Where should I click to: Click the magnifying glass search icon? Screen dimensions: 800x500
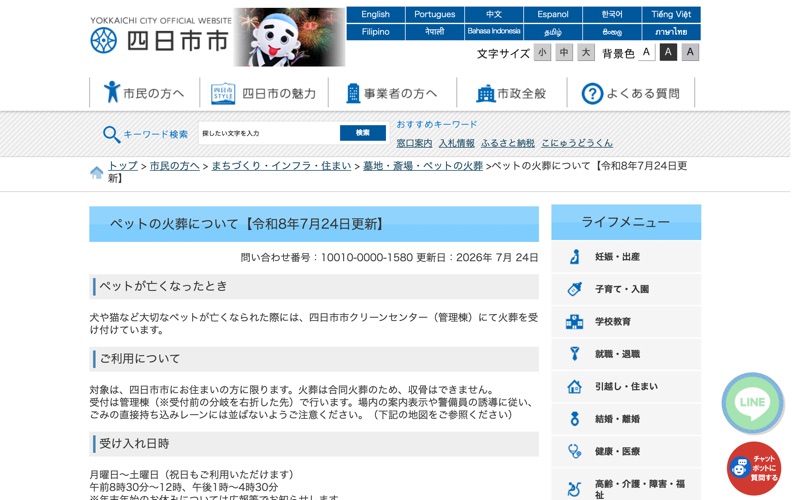point(111,135)
